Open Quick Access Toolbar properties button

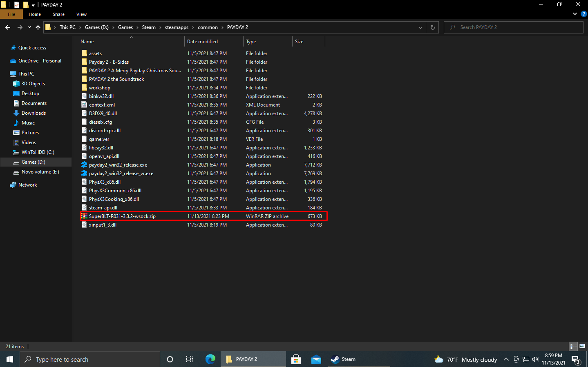tap(17, 5)
